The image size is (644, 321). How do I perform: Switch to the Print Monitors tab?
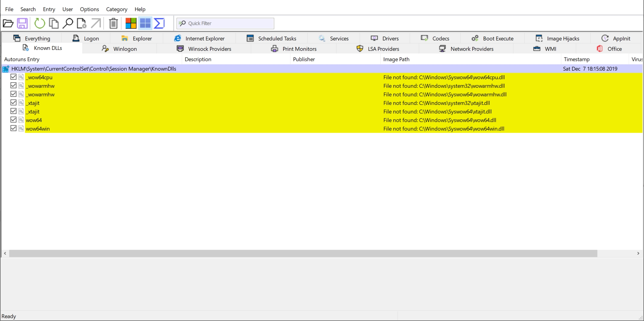coord(294,48)
